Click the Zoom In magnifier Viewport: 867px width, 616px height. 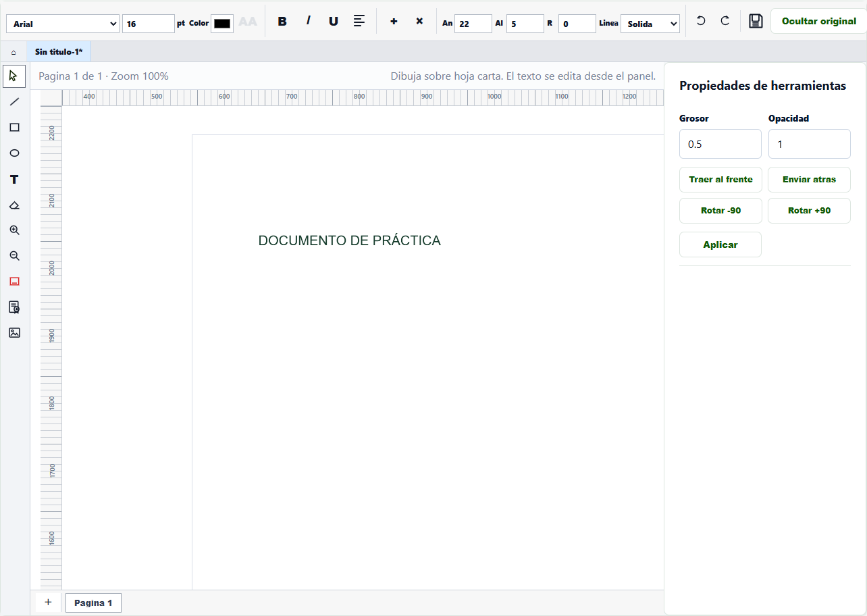pyautogui.click(x=14, y=230)
